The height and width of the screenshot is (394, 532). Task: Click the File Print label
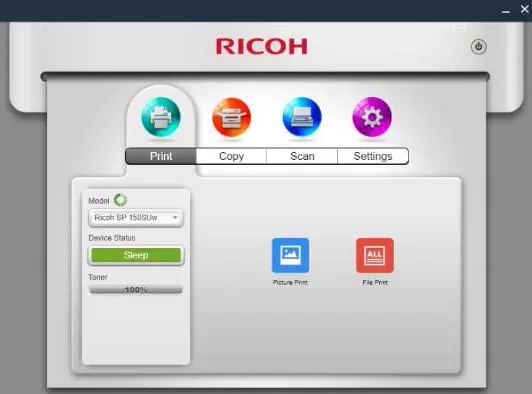point(375,282)
